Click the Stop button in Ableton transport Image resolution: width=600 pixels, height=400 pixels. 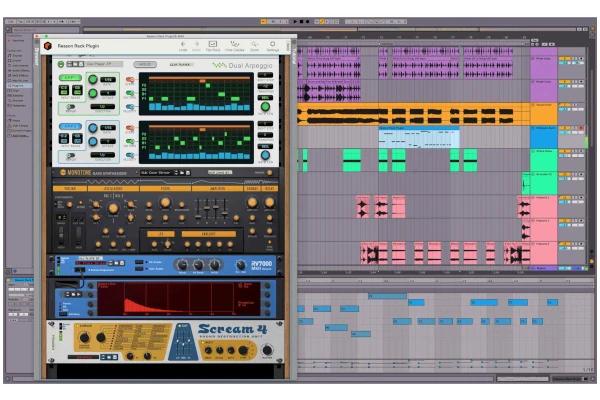[x=301, y=22]
